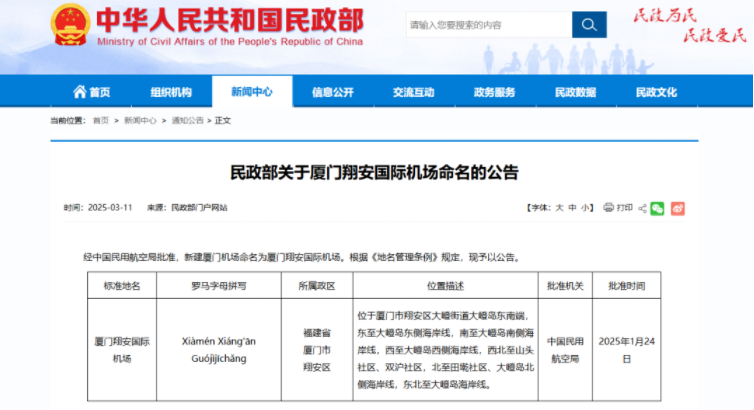
Task: Open the 组织机构 menu
Action: [x=171, y=92]
